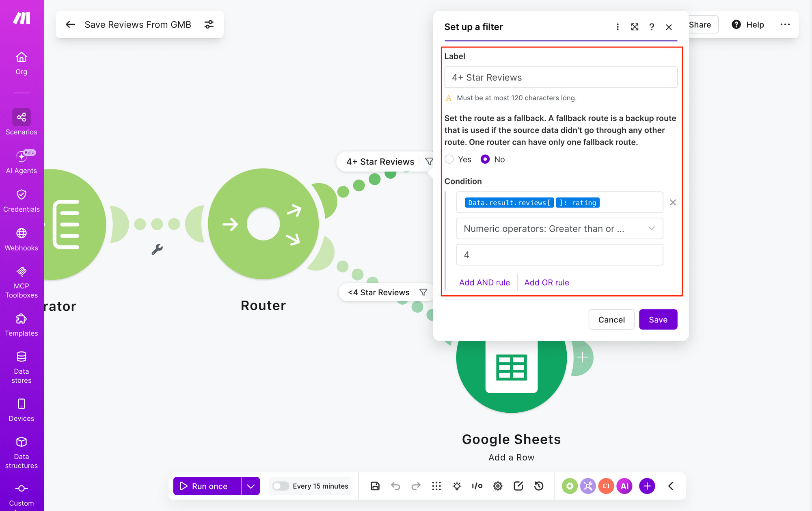Open scenario settings gear in toolbar

(x=498, y=486)
